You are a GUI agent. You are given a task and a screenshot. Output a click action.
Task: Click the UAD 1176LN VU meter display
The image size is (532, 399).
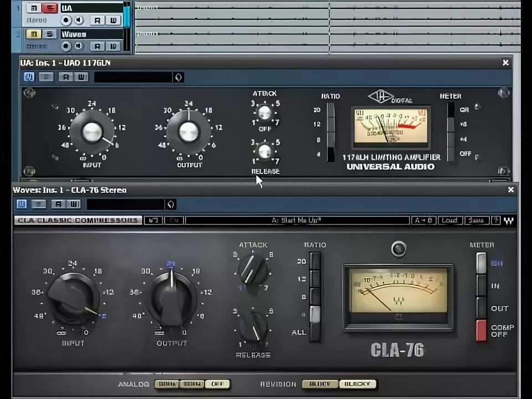tap(391, 126)
